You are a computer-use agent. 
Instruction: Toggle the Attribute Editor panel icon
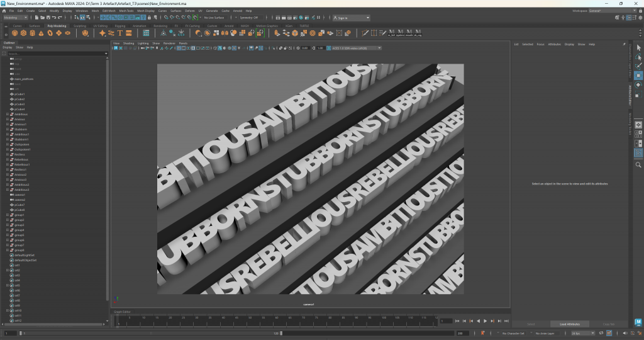click(629, 18)
